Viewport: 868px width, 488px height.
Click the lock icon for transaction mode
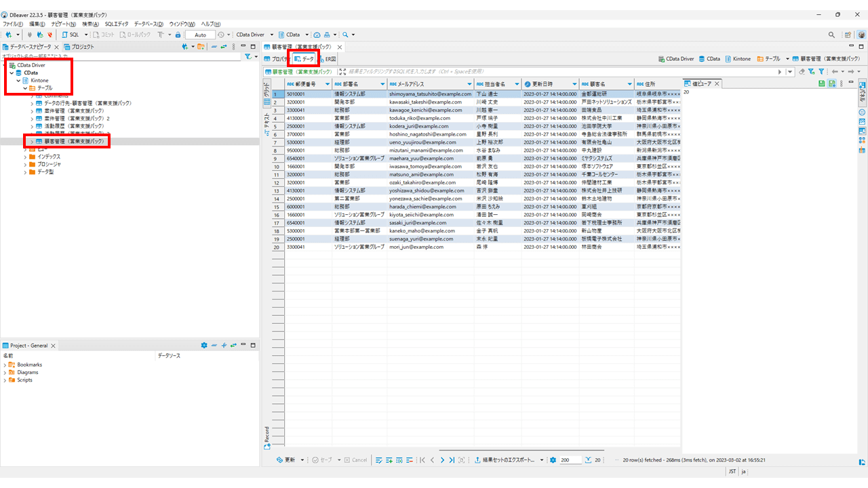178,35
